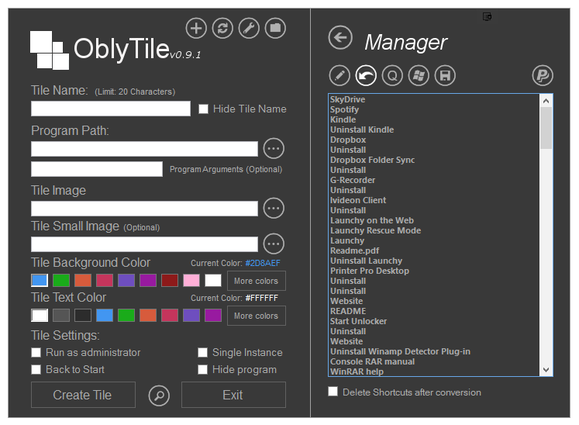Click the Tile Image path field
Screen dimensions: 579x425
[x=144, y=209]
